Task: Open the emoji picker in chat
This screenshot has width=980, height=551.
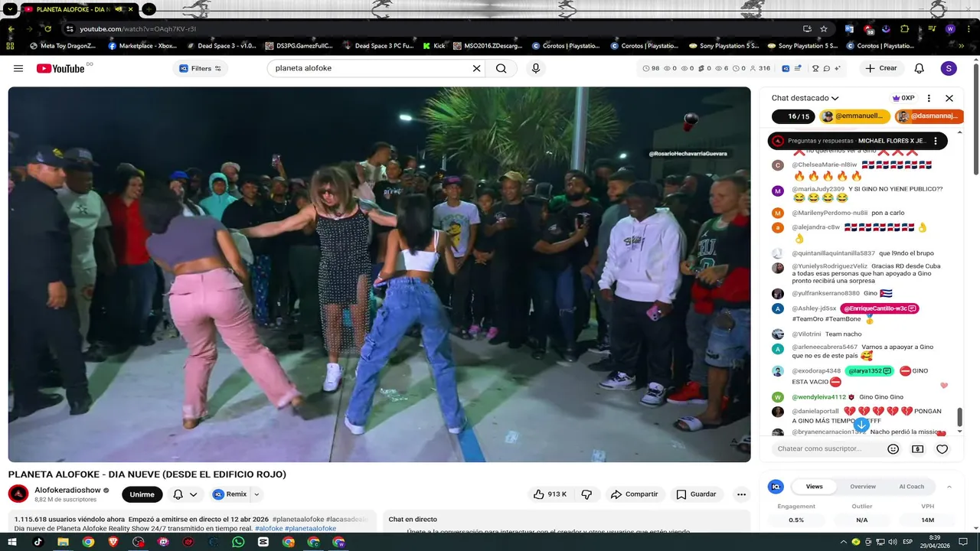Action: [x=893, y=449]
